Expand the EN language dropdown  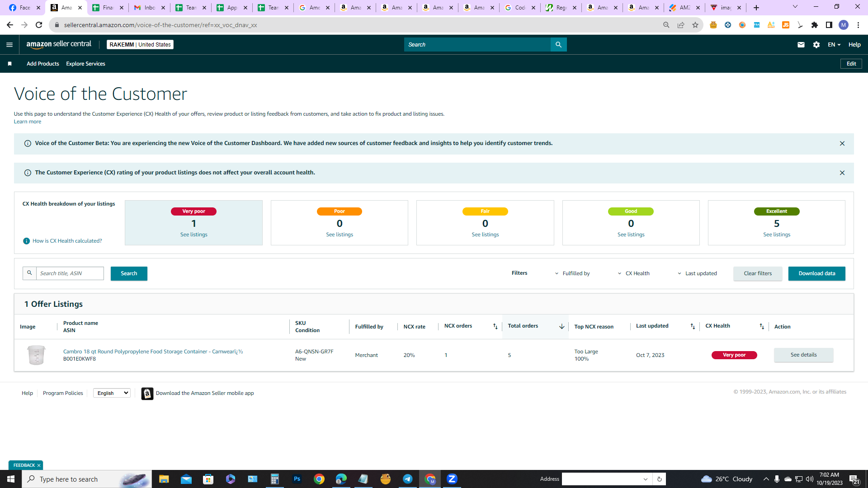coord(834,45)
